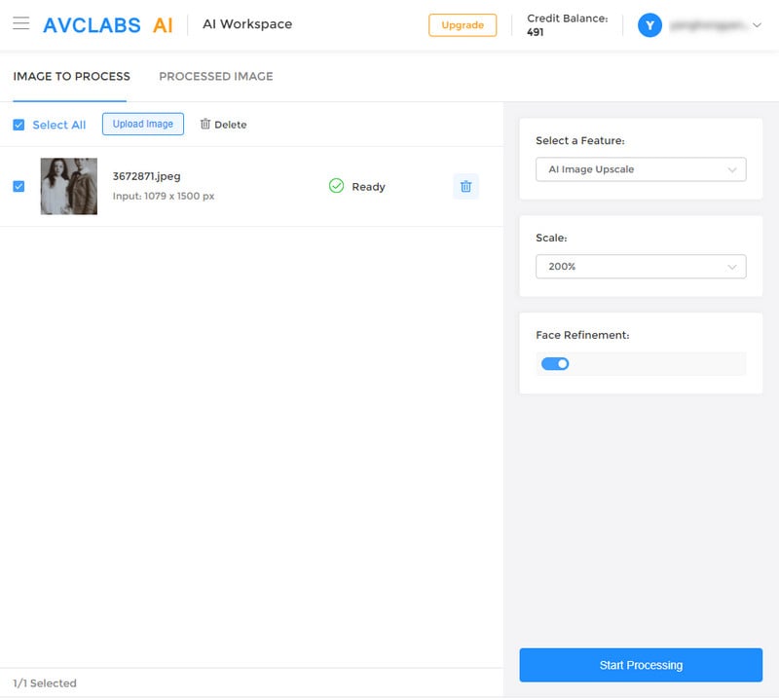This screenshot has height=700, width=779.
Task: Disable the Face Refinement toggle
Action: pos(554,364)
